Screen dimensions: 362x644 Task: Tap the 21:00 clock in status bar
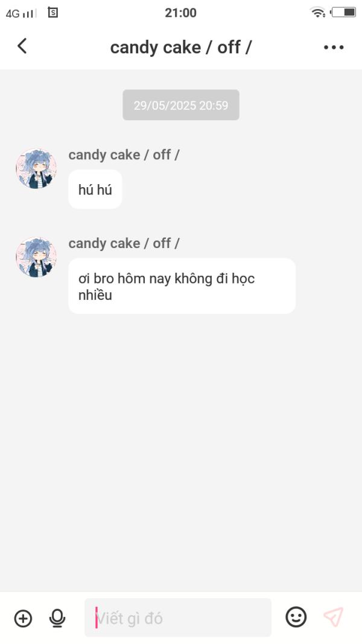point(180,13)
